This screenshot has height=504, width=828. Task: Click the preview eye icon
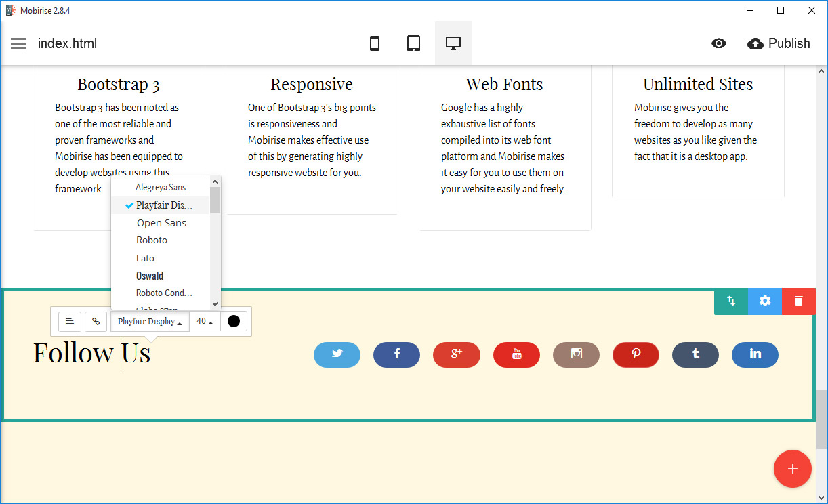coord(719,43)
